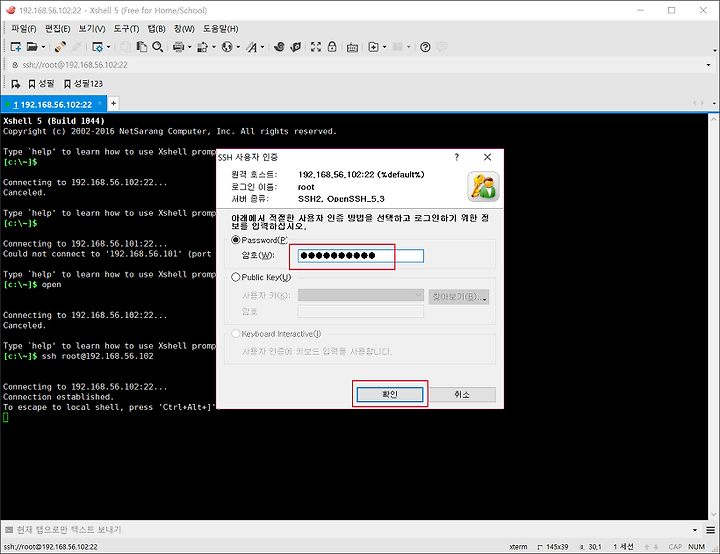Click the 확인 confirm button
Viewport: 720px width, 554px height.
tap(390, 394)
